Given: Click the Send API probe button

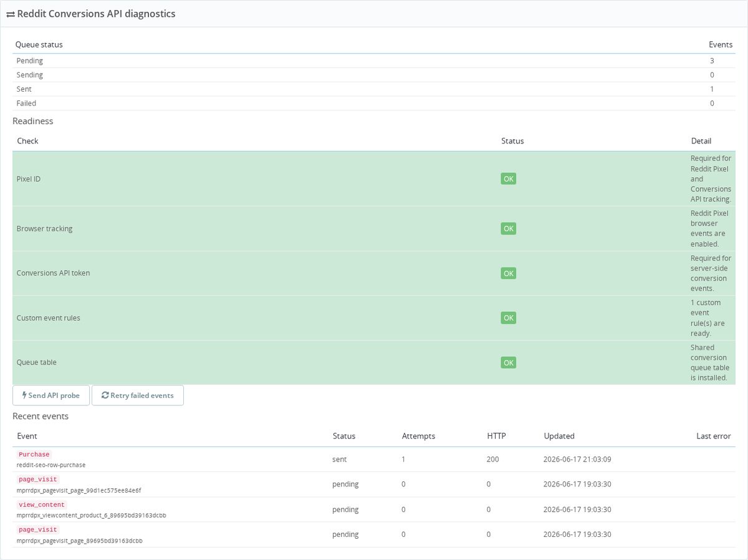Looking at the screenshot, I should click(x=51, y=395).
